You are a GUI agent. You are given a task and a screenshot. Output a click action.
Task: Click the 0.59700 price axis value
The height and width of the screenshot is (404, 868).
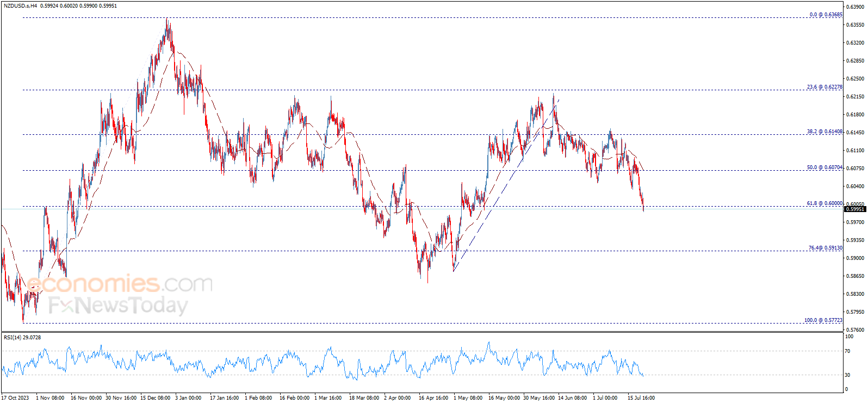855,222
